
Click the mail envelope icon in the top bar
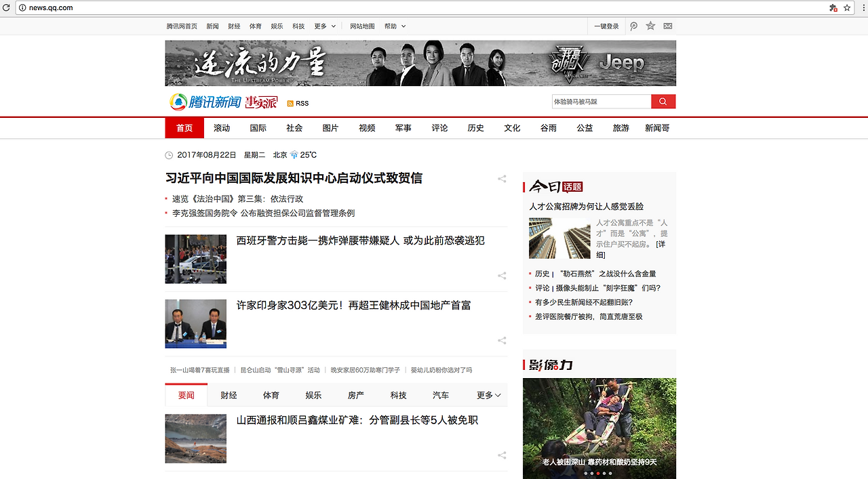click(668, 26)
